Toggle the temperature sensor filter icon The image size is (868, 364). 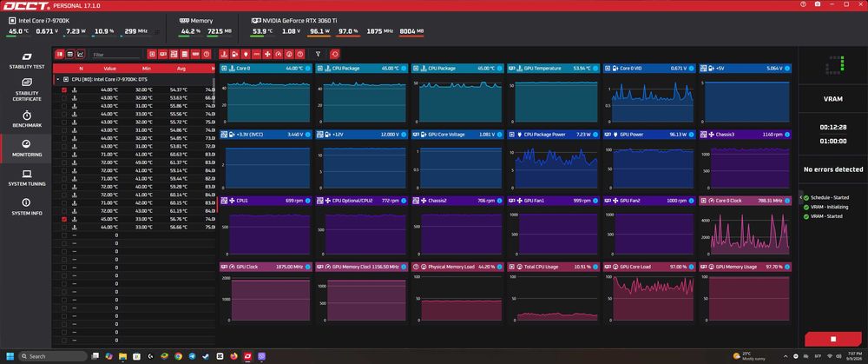[224, 54]
